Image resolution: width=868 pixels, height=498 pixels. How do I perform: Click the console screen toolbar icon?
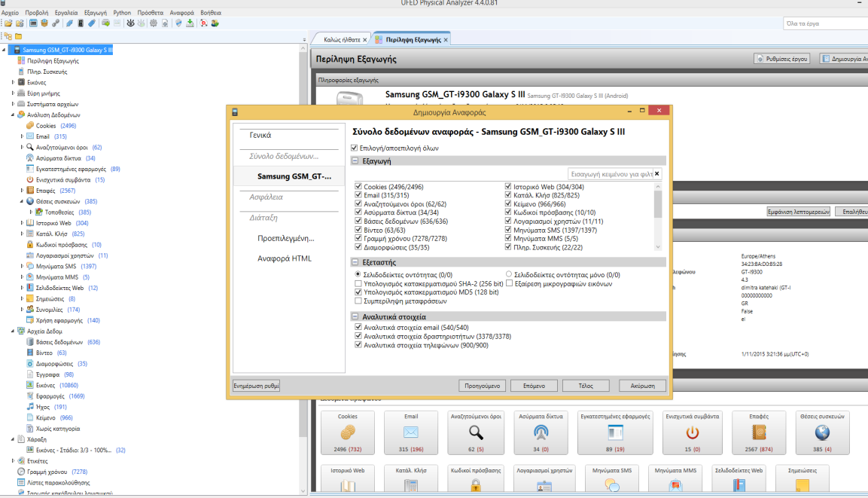pyautogui.click(x=33, y=23)
